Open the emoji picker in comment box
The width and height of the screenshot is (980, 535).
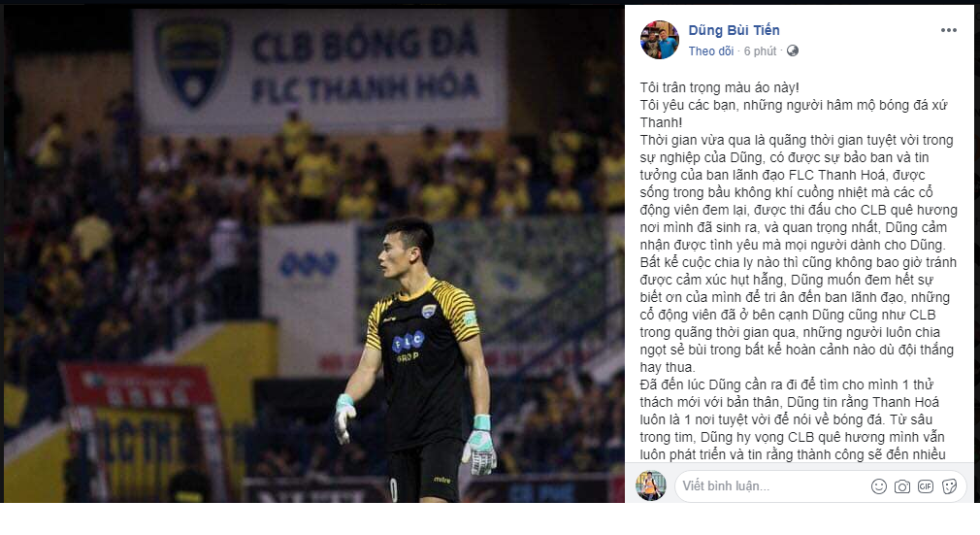click(879, 486)
